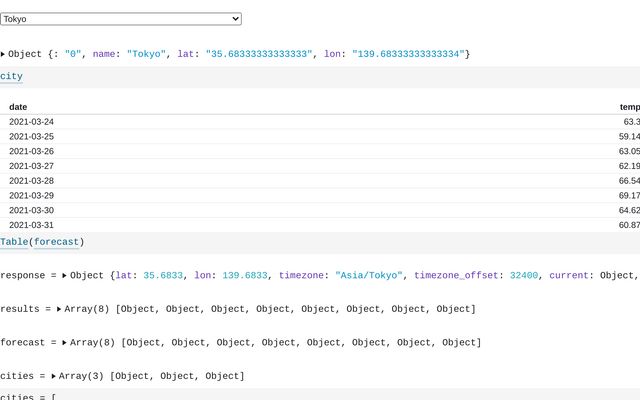Image resolution: width=640 pixels, height=400 pixels.
Task: Click the temp column header
Action: pos(629,106)
